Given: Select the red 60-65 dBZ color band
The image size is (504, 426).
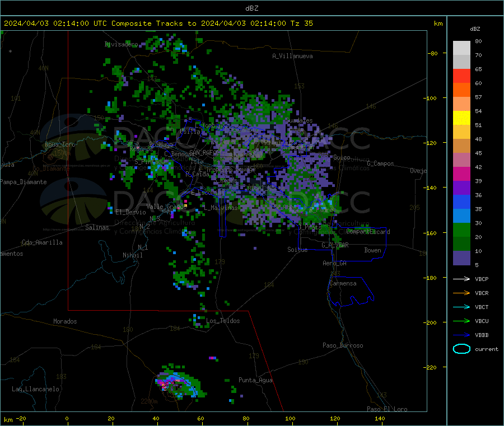Looking at the screenshot, I should click(x=461, y=76).
